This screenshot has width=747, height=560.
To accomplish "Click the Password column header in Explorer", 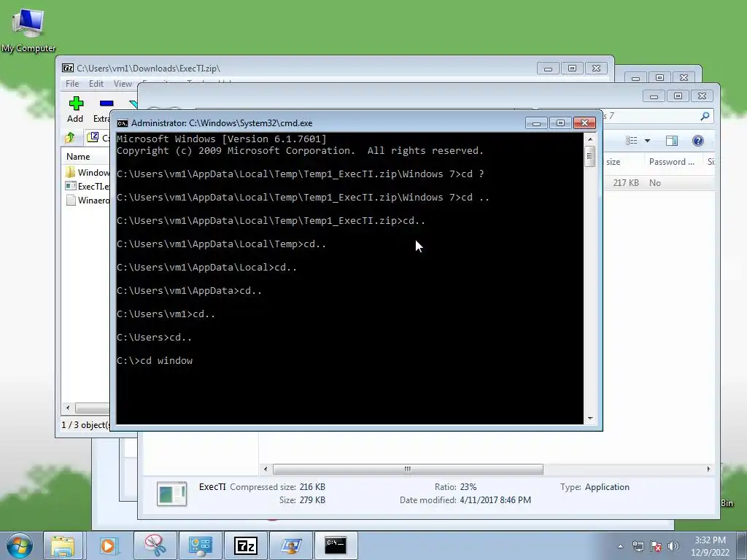I will (671, 162).
